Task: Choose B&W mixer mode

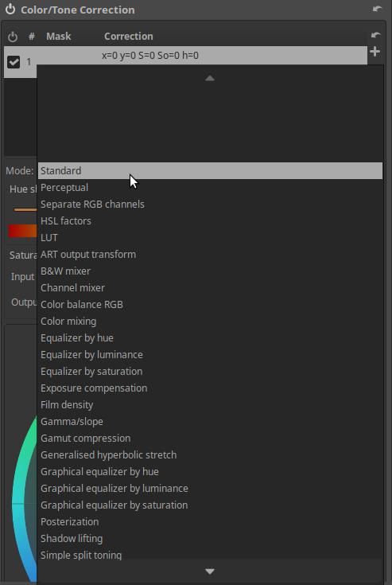Action: [x=210, y=271]
